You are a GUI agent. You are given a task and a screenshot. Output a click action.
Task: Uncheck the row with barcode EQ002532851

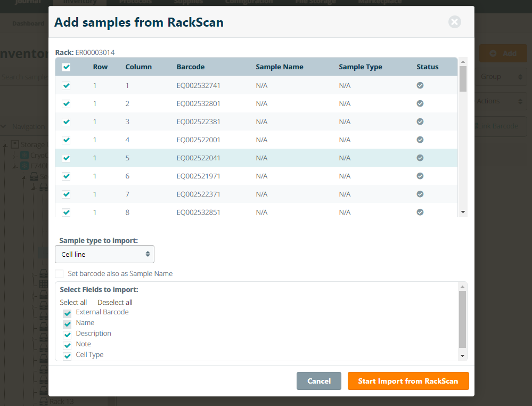point(66,213)
